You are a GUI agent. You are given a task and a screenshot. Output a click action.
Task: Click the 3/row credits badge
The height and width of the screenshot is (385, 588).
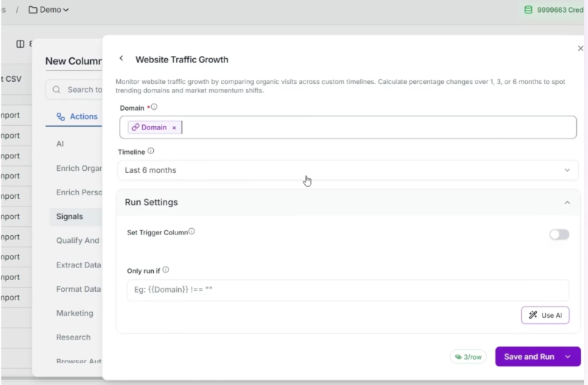[x=468, y=357]
